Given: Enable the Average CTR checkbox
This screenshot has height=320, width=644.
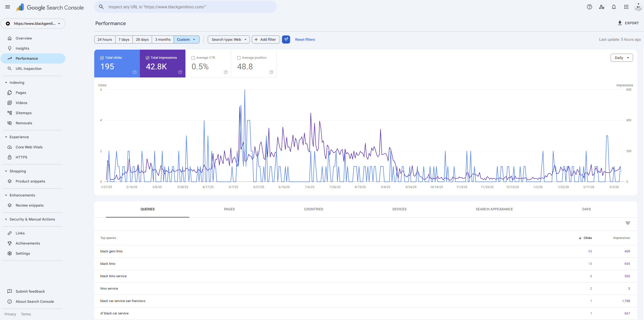Looking at the screenshot, I should (193, 58).
